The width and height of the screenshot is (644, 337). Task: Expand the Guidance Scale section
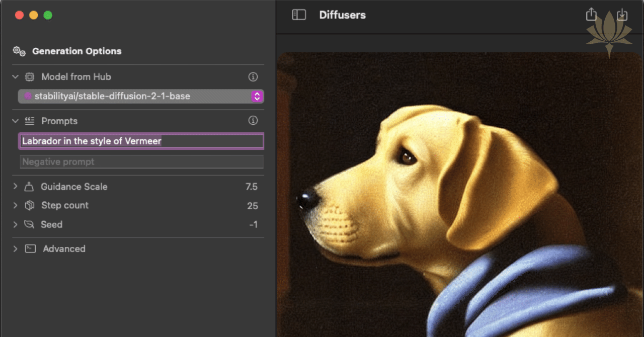tap(15, 186)
